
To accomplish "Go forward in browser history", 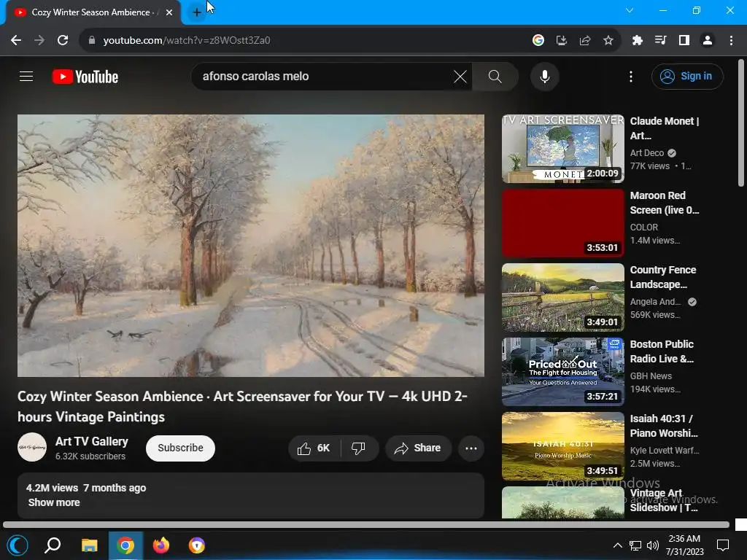I will pyautogui.click(x=39, y=40).
